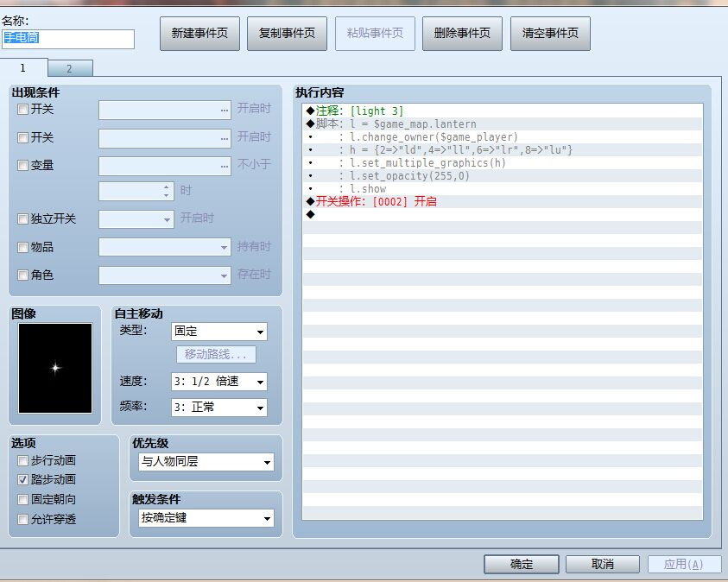Select event page tab 1
This screenshot has width=728, height=582.
[23, 67]
